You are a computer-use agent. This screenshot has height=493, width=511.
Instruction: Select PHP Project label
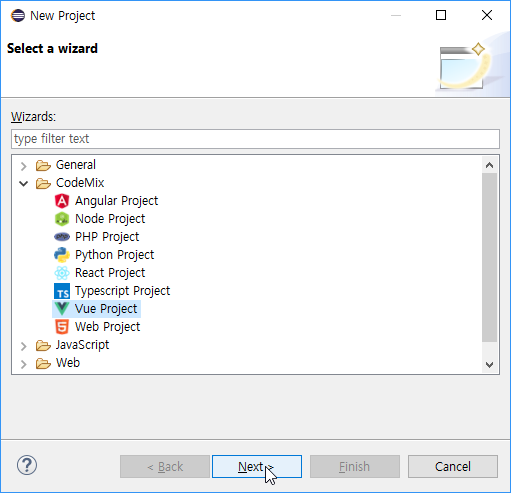[107, 237]
